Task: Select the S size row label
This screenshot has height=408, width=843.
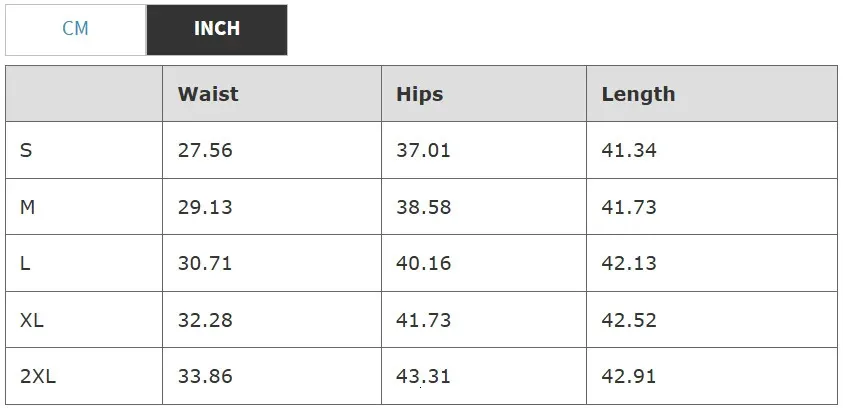Action: [26, 151]
